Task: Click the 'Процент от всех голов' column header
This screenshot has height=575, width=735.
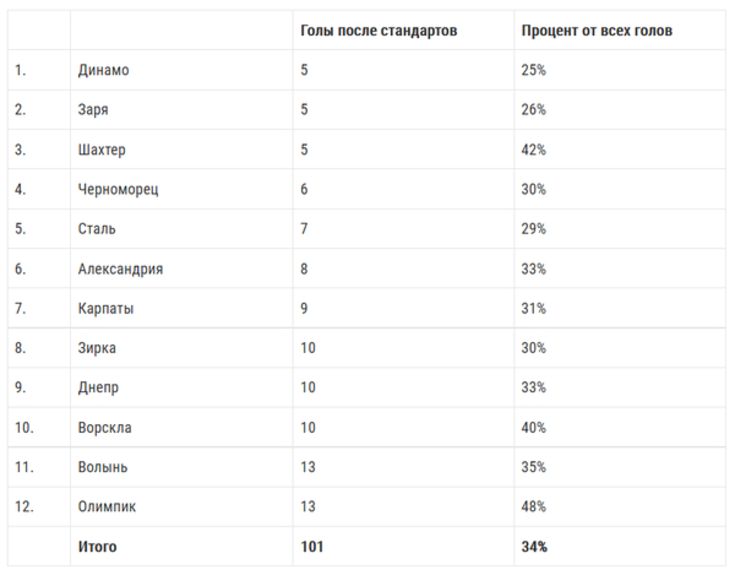Action: coord(597,31)
